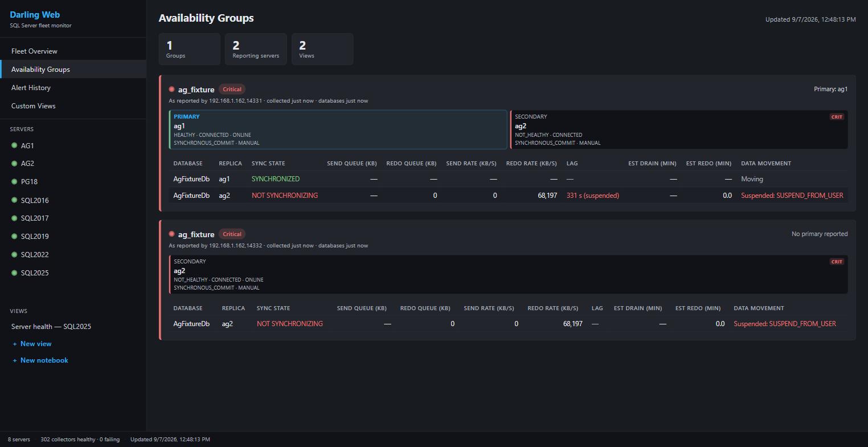Click the No primary reported label

click(x=820, y=234)
